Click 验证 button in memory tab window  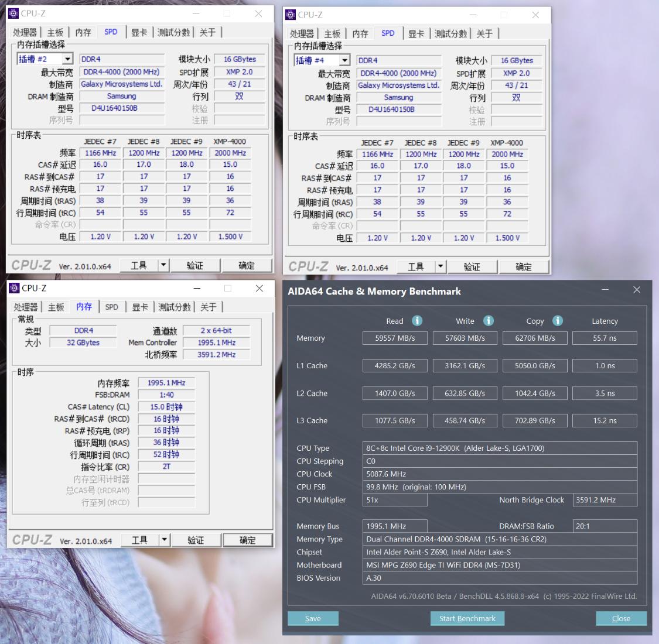point(196,540)
